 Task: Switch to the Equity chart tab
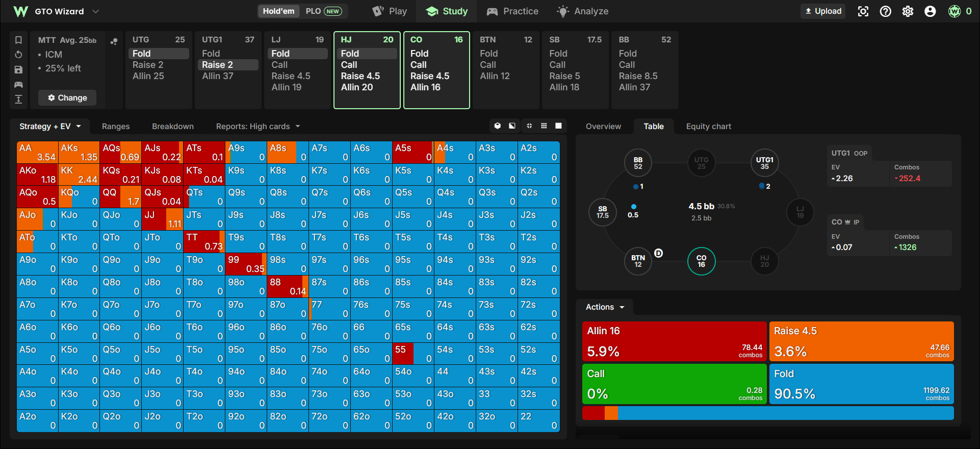(708, 127)
